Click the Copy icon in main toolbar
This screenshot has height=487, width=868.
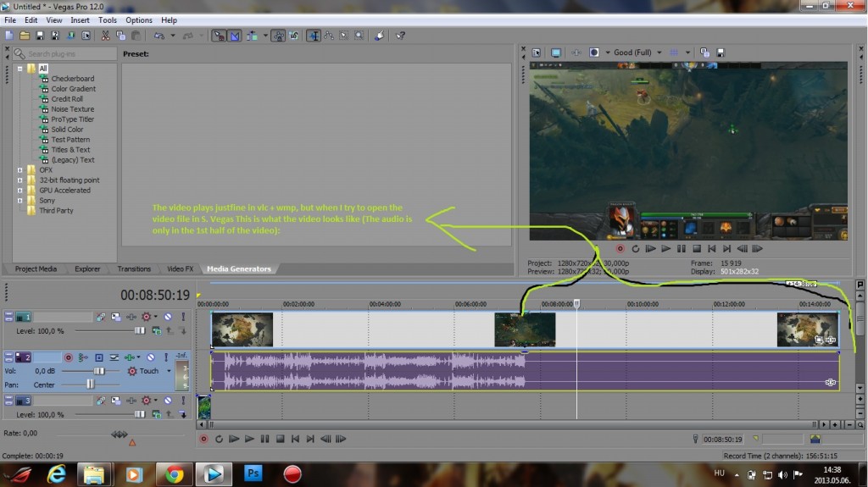click(120, 36)
